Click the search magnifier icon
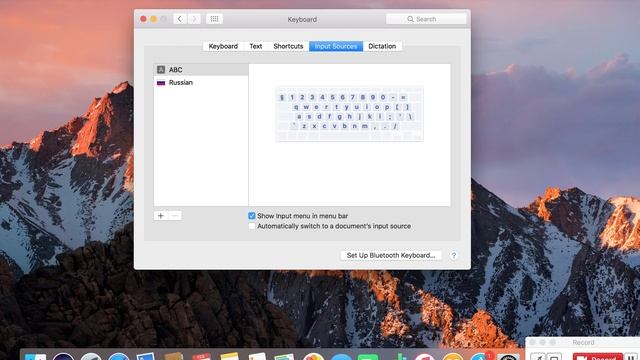Image resolution: width=640 pixels, height=360 pixels. (x=410, y=19)
